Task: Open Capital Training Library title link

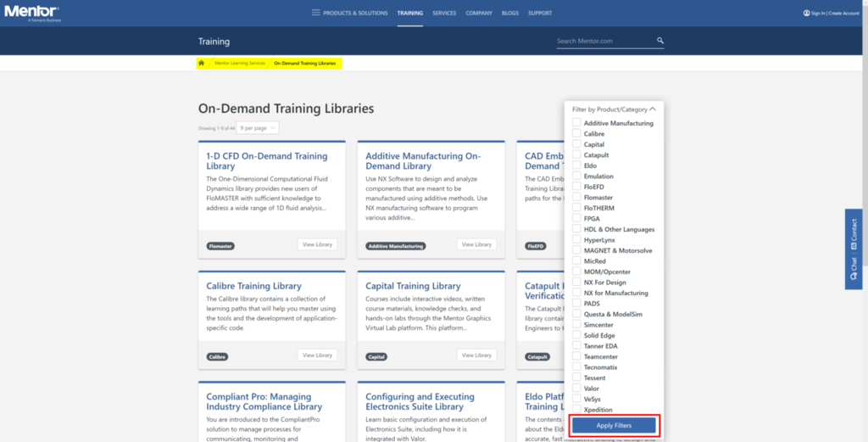Action: (x=413, y=286)
